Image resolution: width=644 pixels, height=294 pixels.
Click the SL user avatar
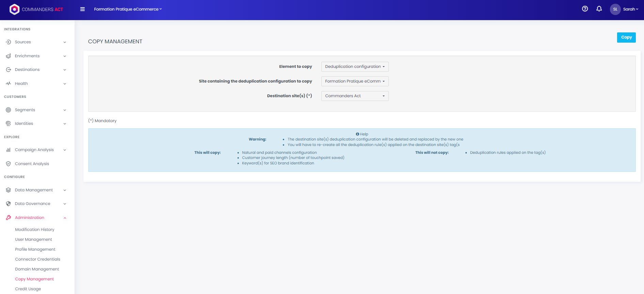pos(615,9)
